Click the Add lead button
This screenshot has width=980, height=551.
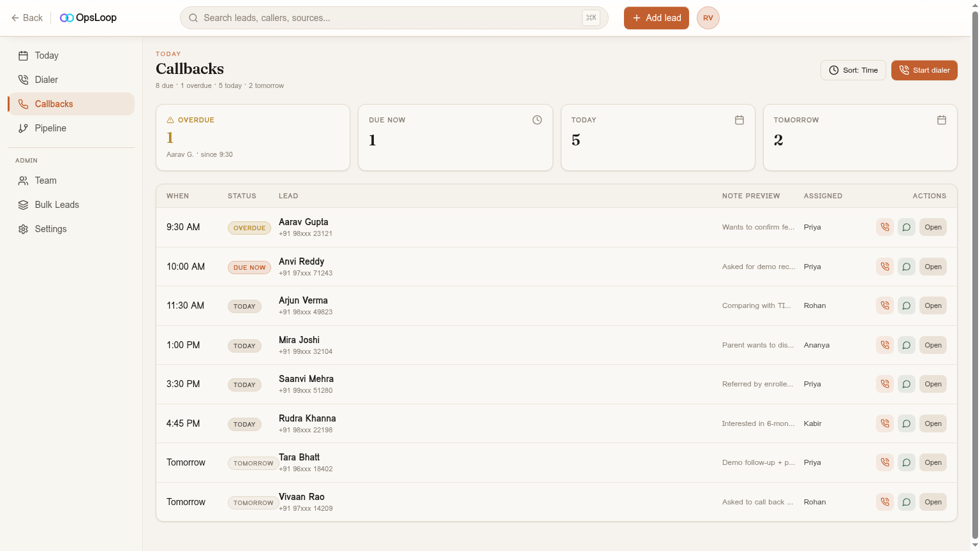pos(656,18)
